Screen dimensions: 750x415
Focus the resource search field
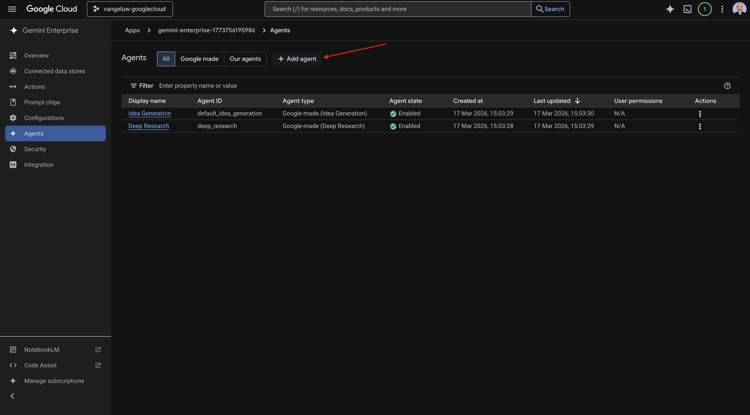pyautogui.click(x=398, y=9)
